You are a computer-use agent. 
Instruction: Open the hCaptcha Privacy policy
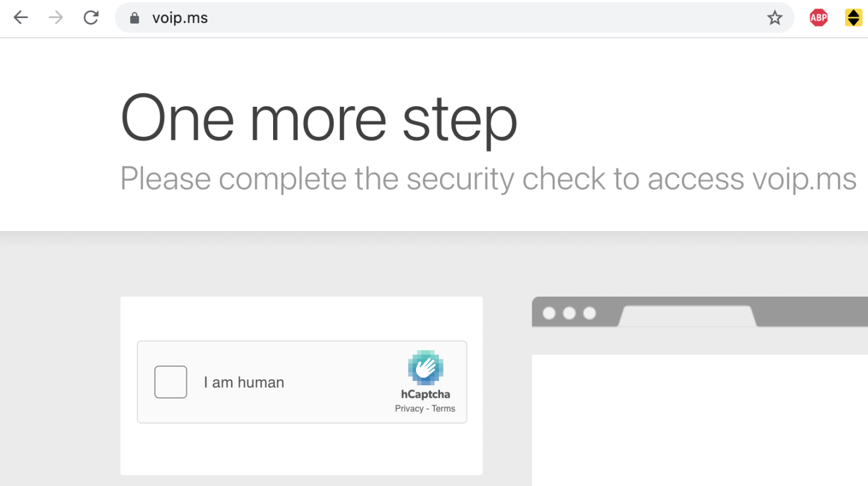[409, 408]
